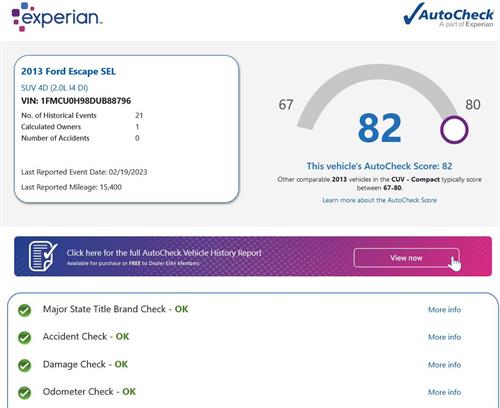The image size is (500, 408).
Task: Click green checkmark beside Odometer Check
Action: [25, 393]
